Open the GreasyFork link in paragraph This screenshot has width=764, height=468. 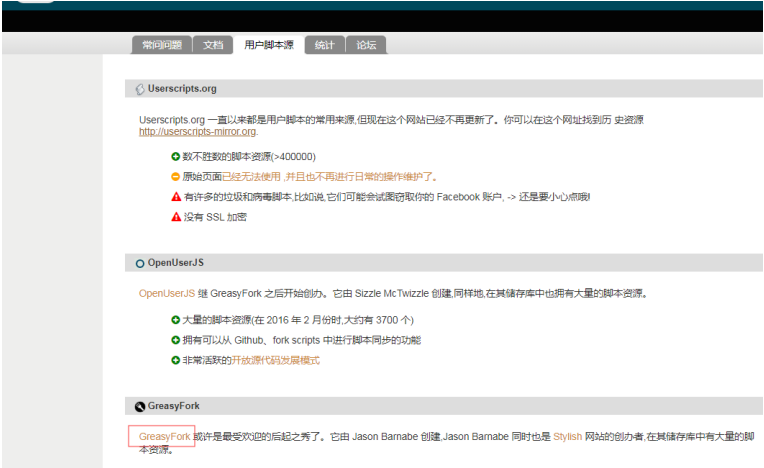point(164,436)
